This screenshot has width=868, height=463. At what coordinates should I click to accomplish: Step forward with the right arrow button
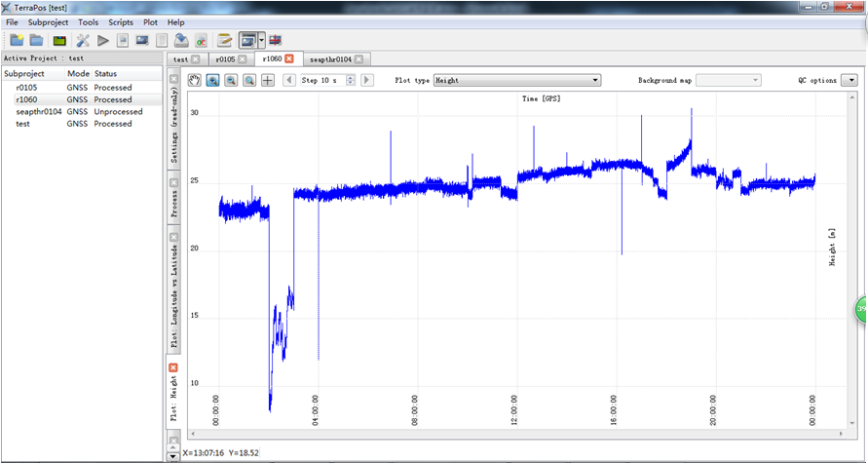point(366,80)
